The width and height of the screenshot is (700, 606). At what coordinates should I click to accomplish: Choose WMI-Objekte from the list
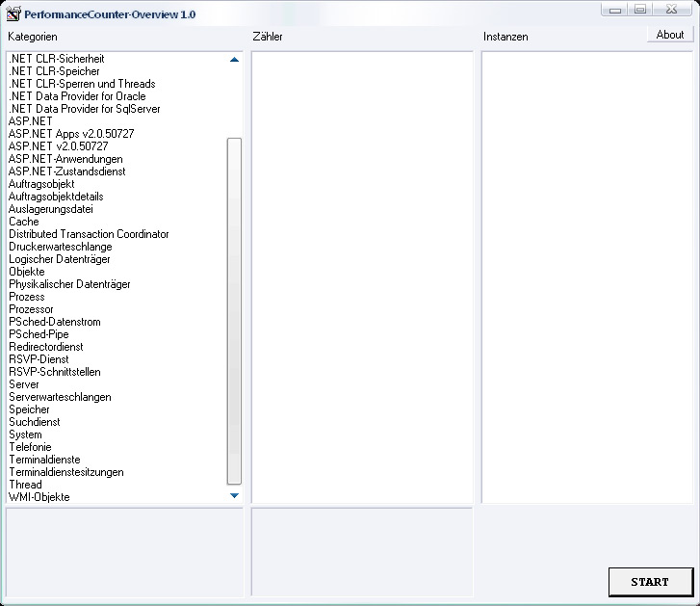pos(39,497)
